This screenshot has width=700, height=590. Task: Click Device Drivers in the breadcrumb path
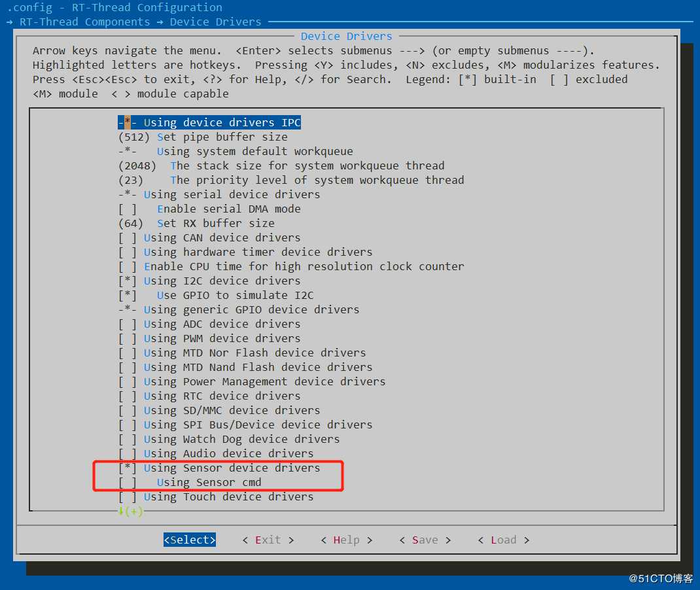(x=216, y=22)
